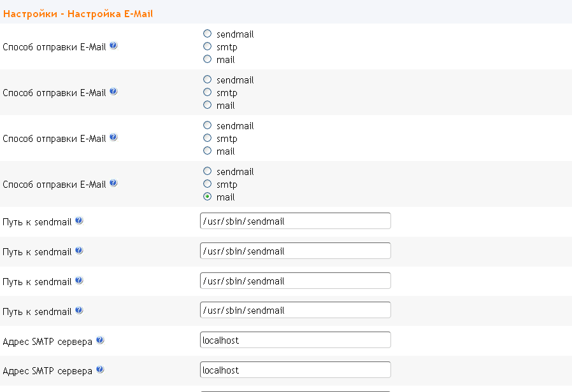
Task: Click help icon beside second "Способ отправки E-Mail" label
Action: coord(113,92)
